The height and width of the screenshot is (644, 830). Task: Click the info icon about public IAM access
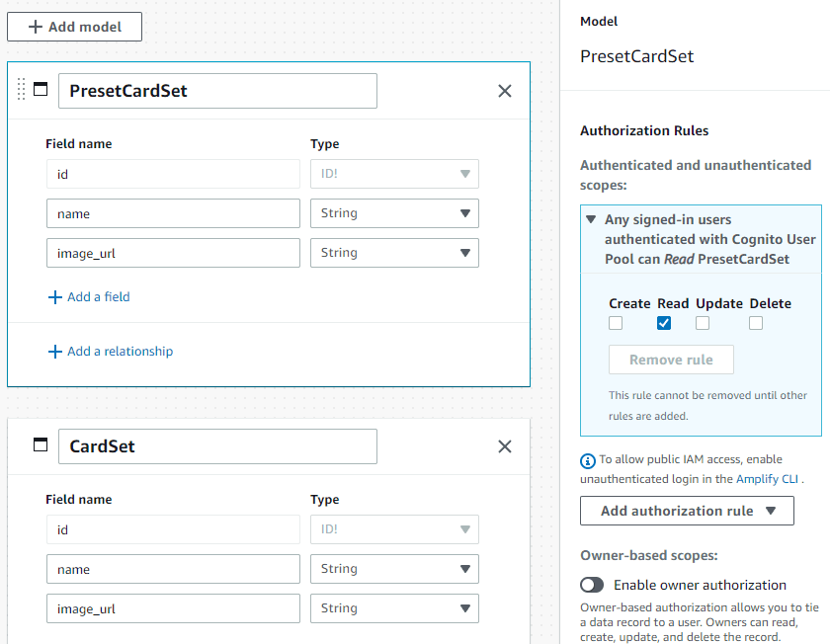[x=588, y=460]
